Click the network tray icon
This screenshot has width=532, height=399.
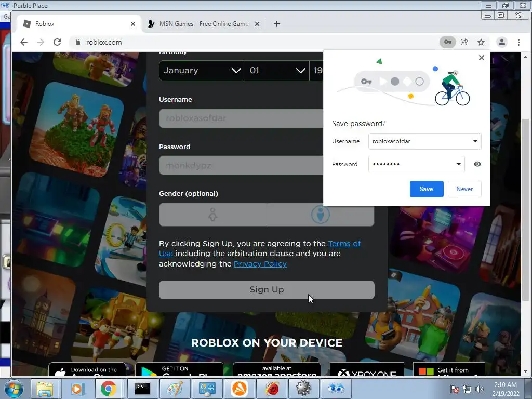pos(467,389)
